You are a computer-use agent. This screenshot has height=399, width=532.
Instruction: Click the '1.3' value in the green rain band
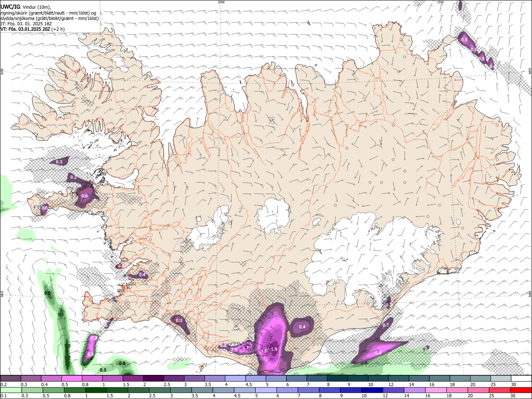pos(67,346)
